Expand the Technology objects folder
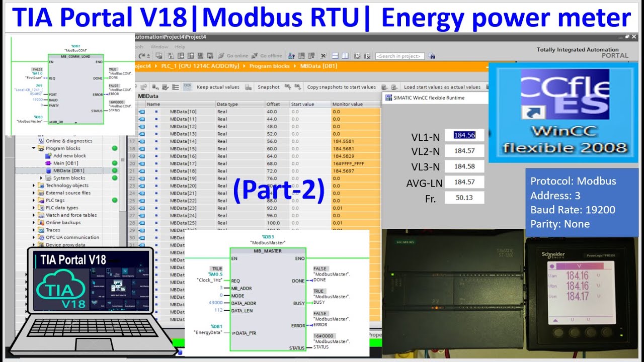Image resolution: width=644 pixels, height=362 pixels. 34,186
